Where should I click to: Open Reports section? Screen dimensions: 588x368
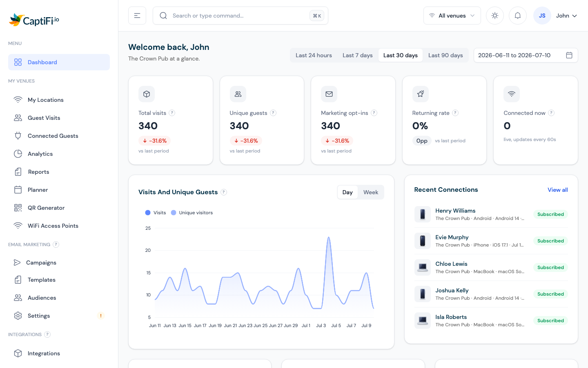click(59, 172)
